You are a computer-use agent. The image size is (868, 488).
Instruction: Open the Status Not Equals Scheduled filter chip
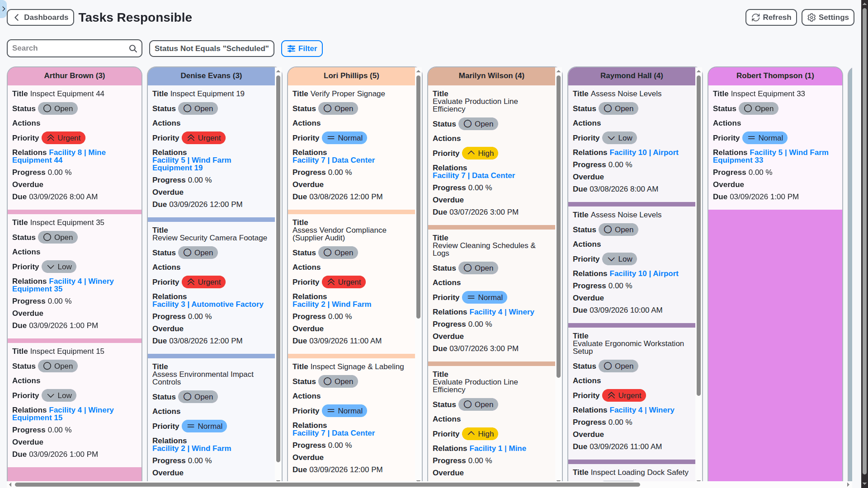tap(212, 48)
